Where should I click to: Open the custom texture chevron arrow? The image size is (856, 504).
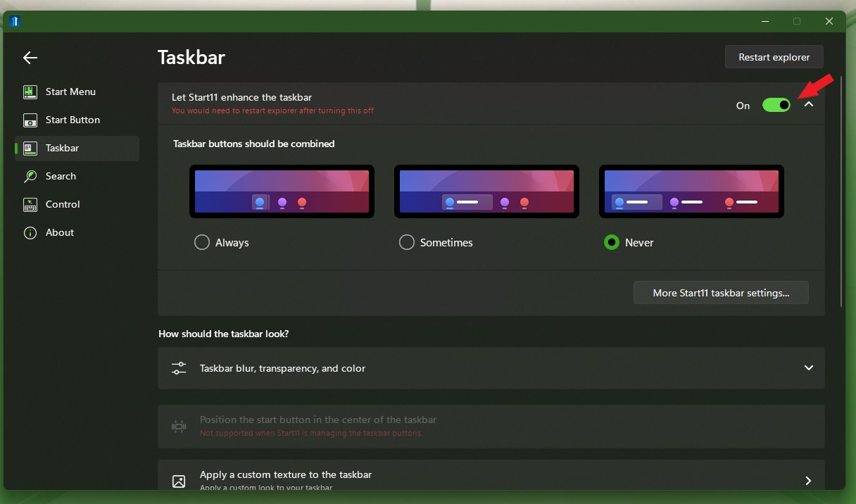coord(808,481)
